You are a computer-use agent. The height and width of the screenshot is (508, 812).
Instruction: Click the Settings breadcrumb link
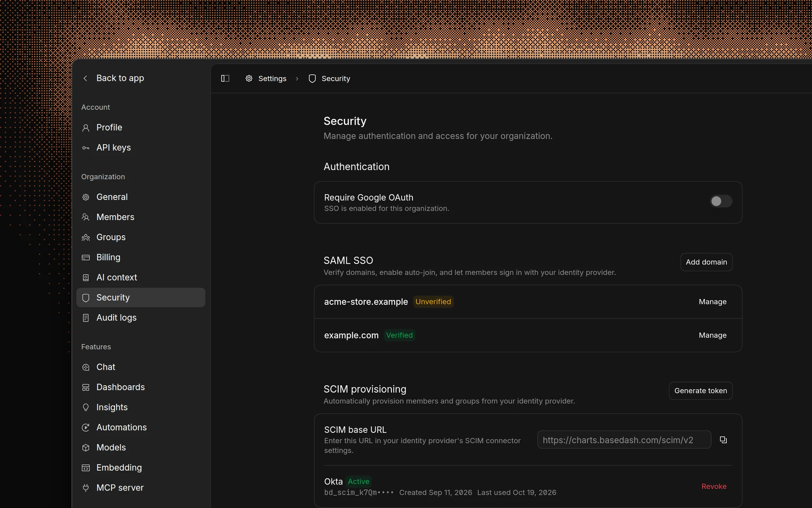[266, 78]
